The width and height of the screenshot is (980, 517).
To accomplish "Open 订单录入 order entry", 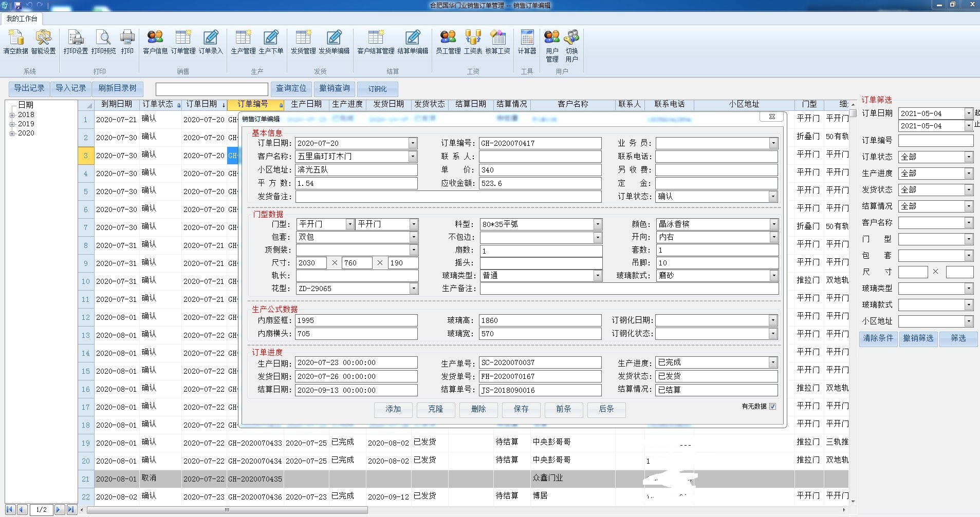I will (211, 42).
